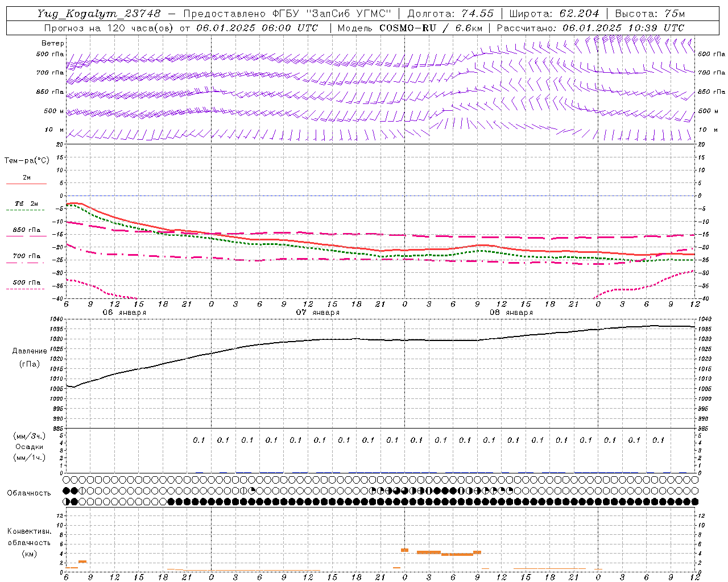Click the Td 2м dew point legend entry
Viewport: 728px width, 582px height.
[26, 203]
